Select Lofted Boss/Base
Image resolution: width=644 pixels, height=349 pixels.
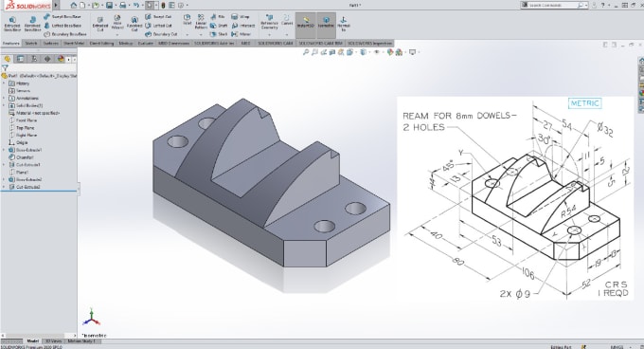pyautogui.click(x=62, y=26)
